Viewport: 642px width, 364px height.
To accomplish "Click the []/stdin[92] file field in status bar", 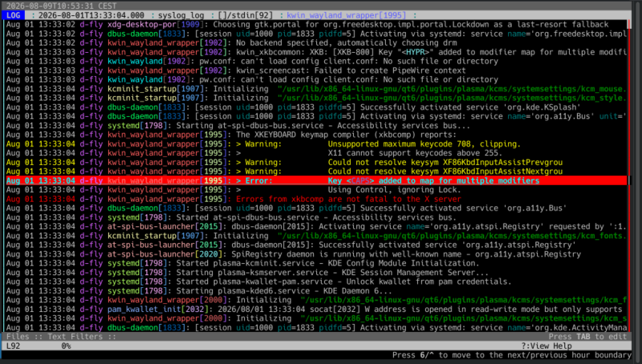I will click(246, 15).
